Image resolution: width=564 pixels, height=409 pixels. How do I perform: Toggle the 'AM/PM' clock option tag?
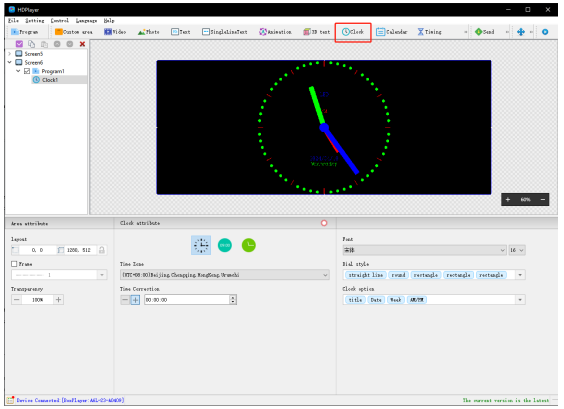click(417, 300)
